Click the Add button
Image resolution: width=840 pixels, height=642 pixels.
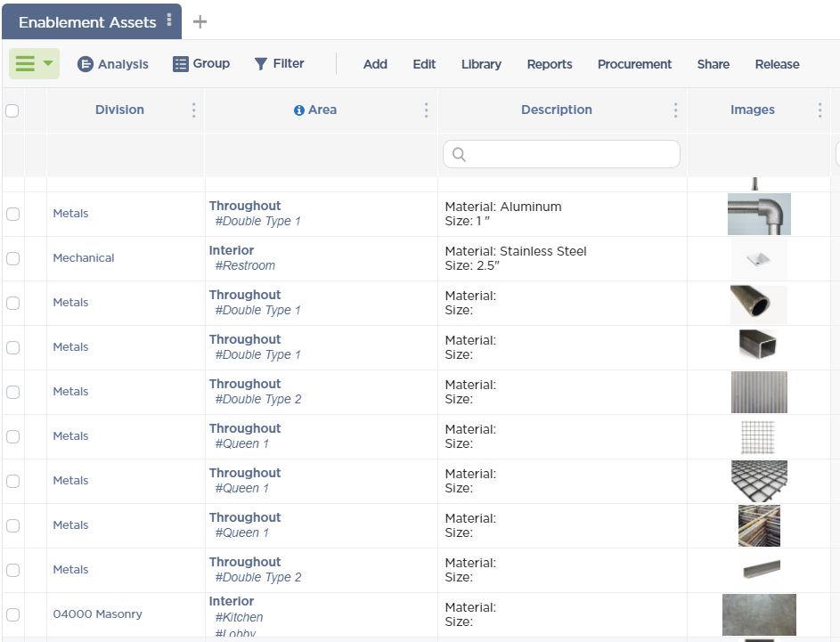point(375,64)
